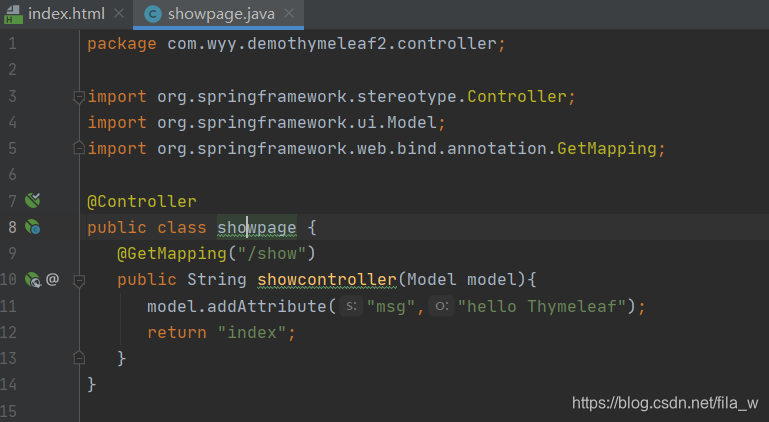
Task: Click addAttribute method call on line 11
Action: tap(267, 307)
